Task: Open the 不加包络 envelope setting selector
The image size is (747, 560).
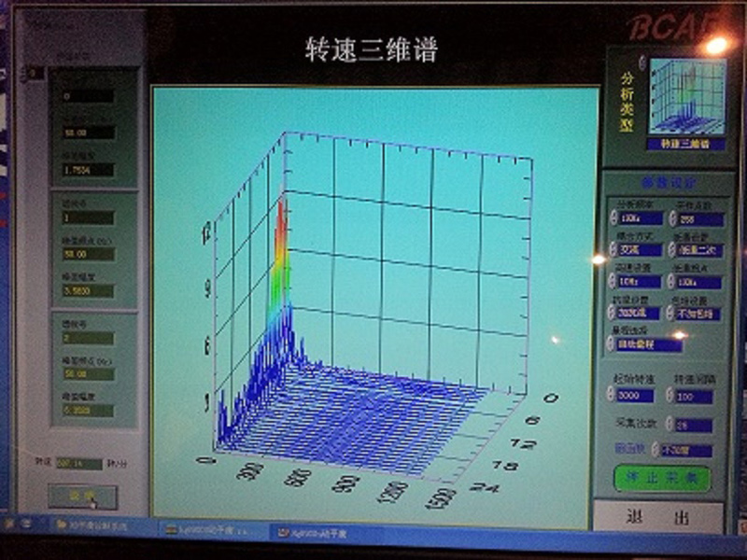Action: coord(698,314)
